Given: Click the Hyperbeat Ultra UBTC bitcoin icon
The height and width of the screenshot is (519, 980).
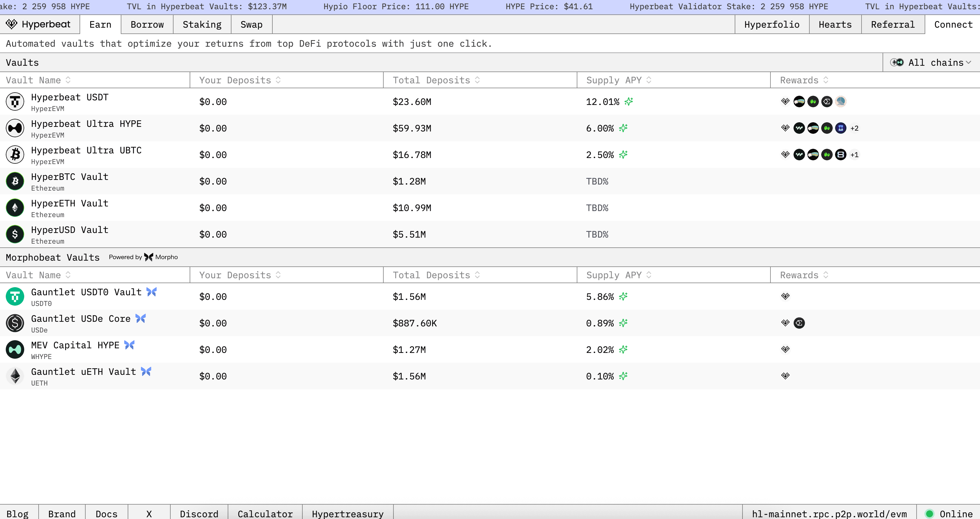Looking at the screenshot, I should click(15, 155).
